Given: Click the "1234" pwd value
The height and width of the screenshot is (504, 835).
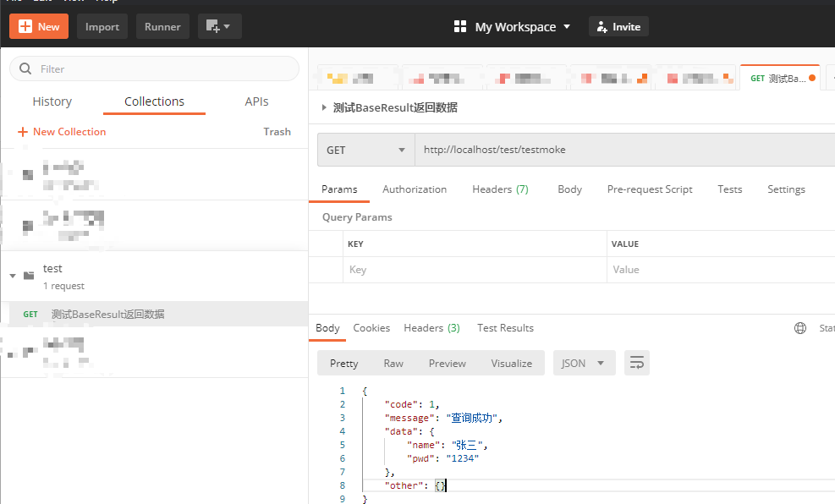Looking at the screenshot, I should click(x=462, y=458).
